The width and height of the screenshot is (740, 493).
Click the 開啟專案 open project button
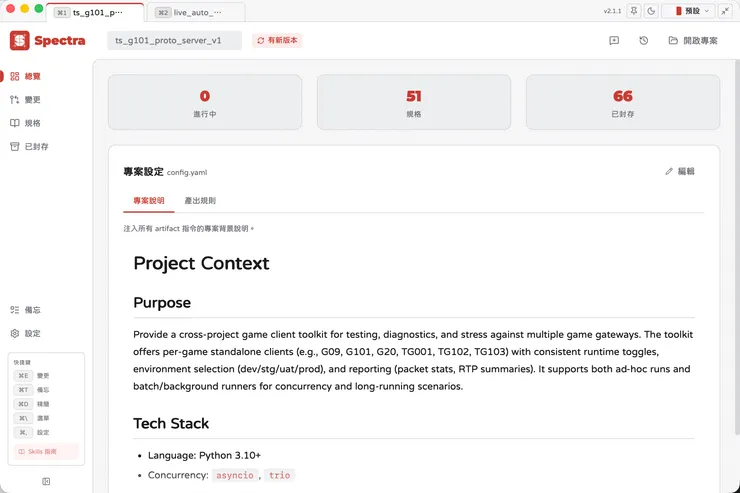(x=693, y=41)
